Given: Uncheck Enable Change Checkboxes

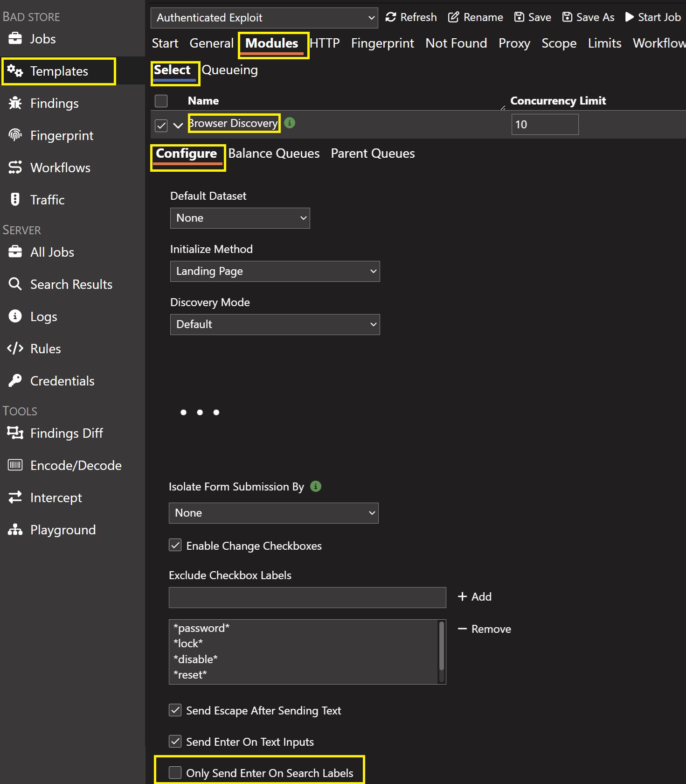Looking at the screenshot, I should (x=175, y=546).
